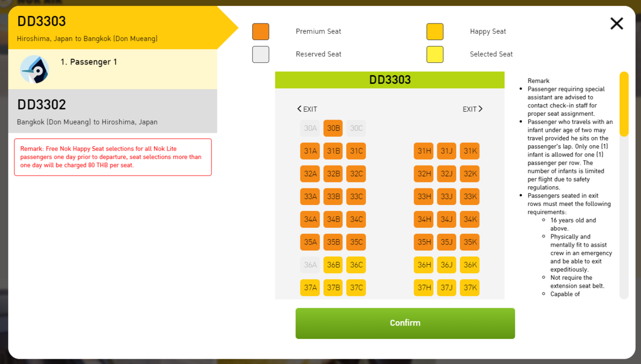This screenshot has width=641, height=364.
Task: Switch to flight DD3302 tab
Action: point(113,111)
